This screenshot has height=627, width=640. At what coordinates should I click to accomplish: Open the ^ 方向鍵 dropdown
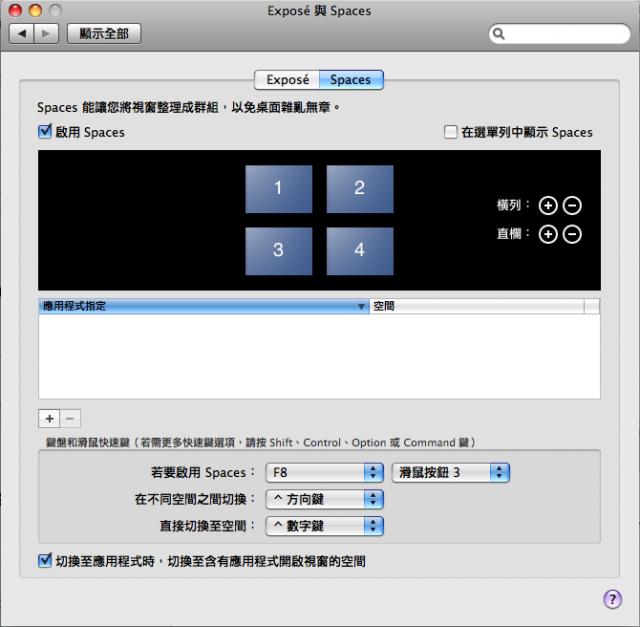(324, 499)
